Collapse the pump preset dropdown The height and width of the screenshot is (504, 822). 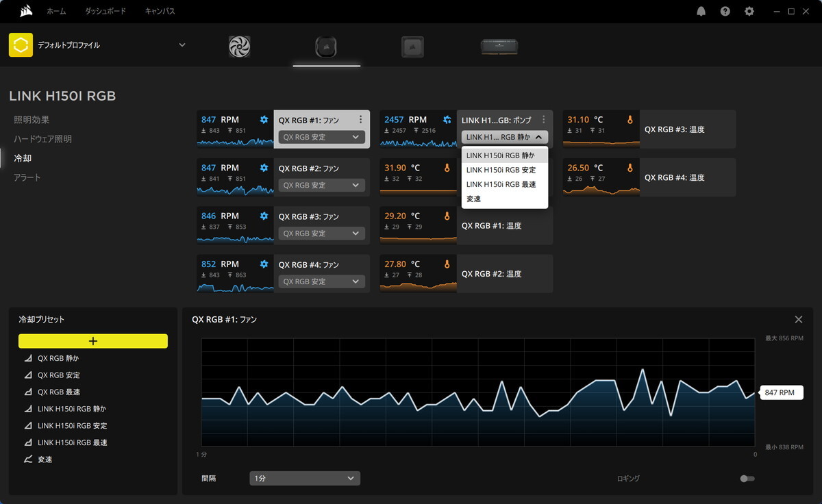click(x=505, y=137)
